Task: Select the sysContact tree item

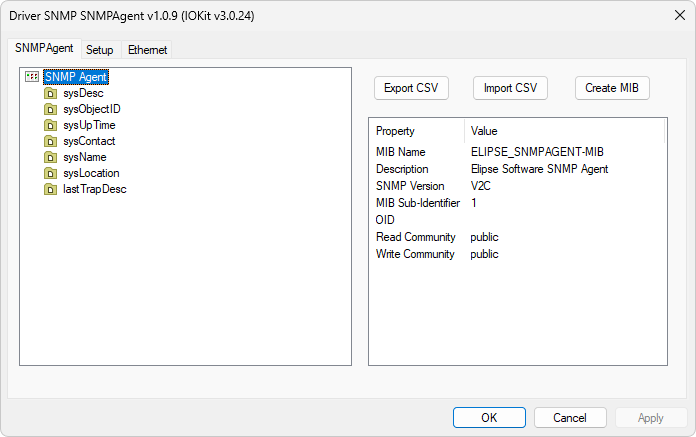Action: 89,141
